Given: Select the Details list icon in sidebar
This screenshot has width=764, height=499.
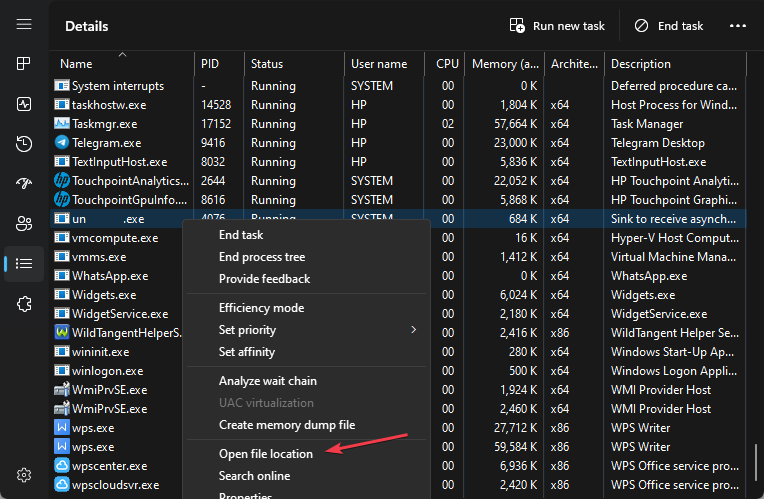Looking at the screenshot, I should tap(24, 264).
